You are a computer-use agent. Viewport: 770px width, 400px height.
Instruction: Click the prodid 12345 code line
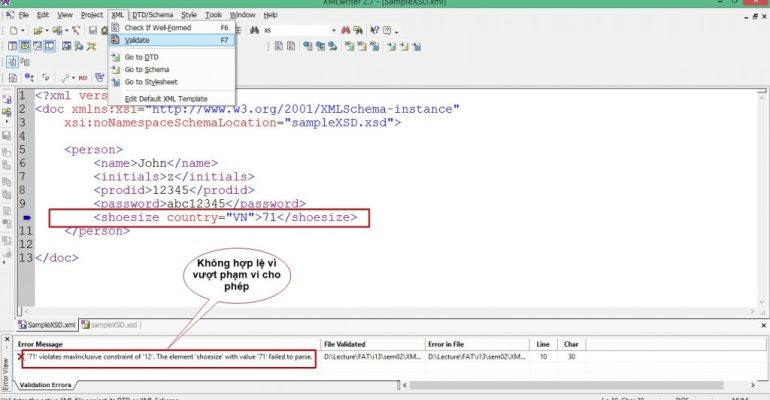[x=174, y=190]
